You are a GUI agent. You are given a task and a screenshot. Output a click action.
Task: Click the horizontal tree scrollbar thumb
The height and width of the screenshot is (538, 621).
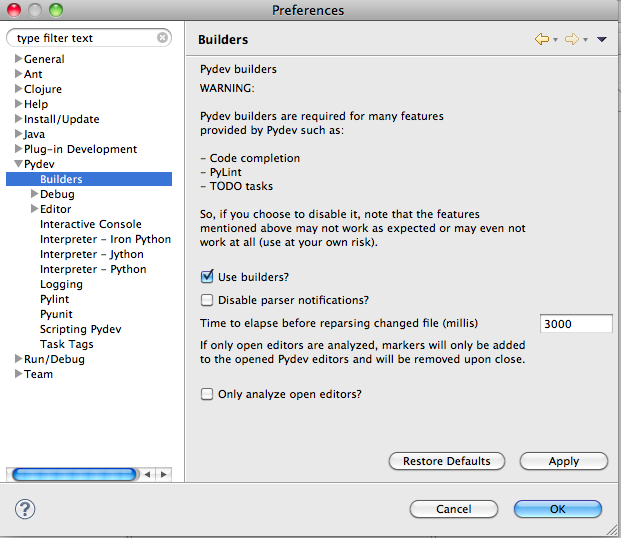pos(74,474)
